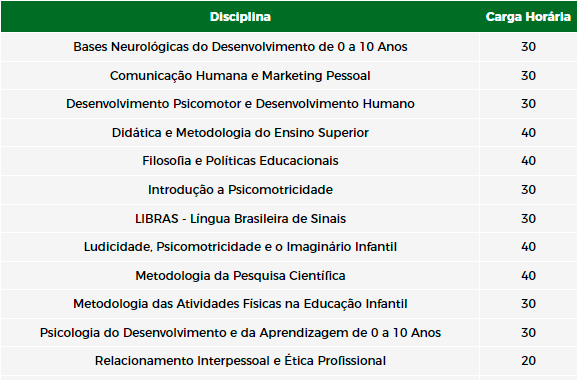The image size is (578, 380).
Task: Click the Disciplina column header
Action: pyautogui.click(x=240, y=17)
